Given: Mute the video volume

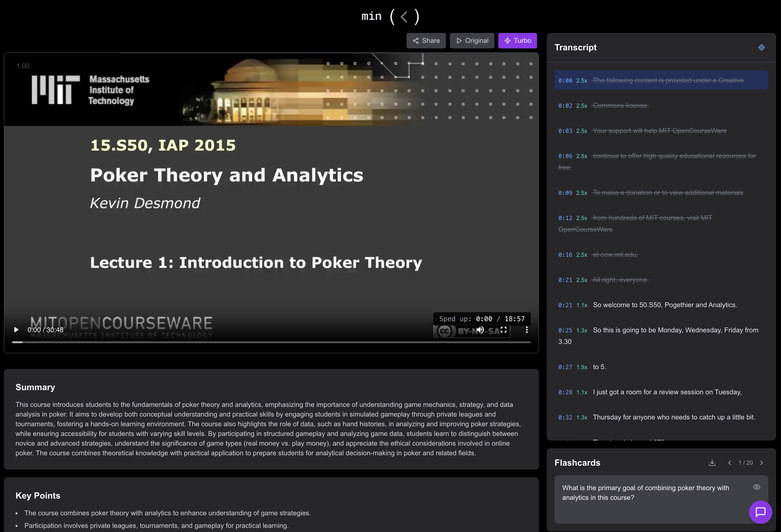Looking at the screenshot, I should pos(480,330).
